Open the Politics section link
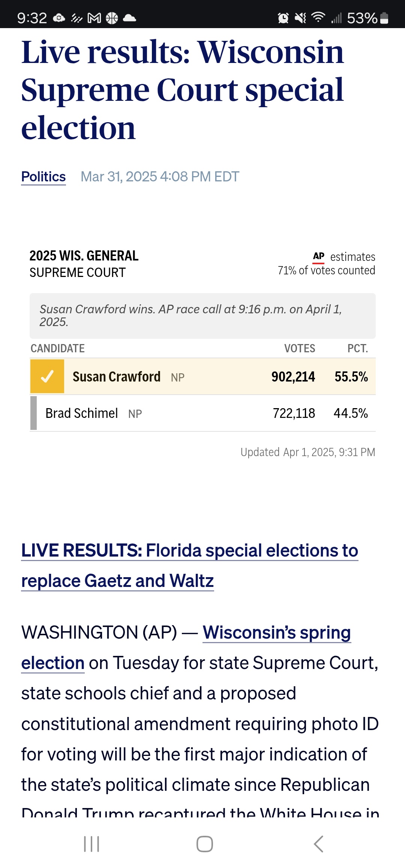The height and width of the screenshot is (868, 405). pyautogui.click(x=43, y=177)
